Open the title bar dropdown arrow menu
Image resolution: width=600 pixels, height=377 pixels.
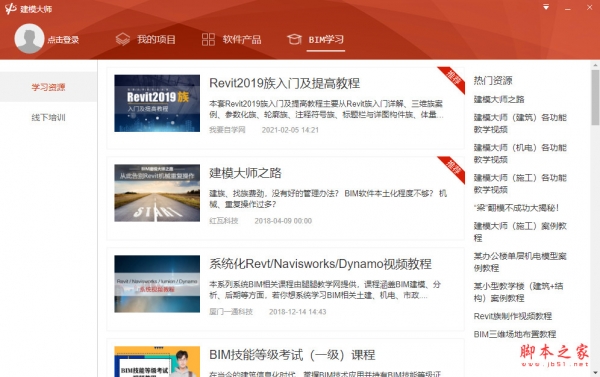pos(546,7)
